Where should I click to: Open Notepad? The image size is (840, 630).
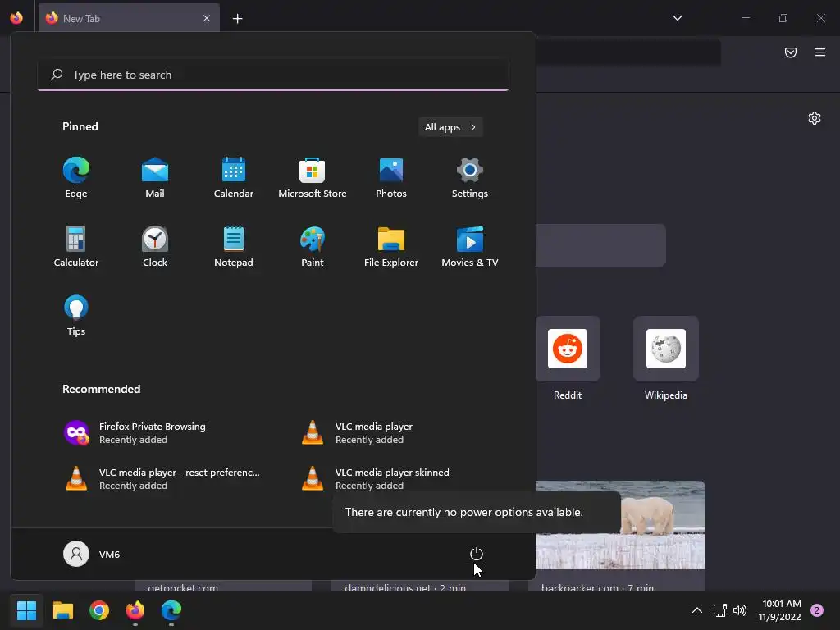point(234,246)
